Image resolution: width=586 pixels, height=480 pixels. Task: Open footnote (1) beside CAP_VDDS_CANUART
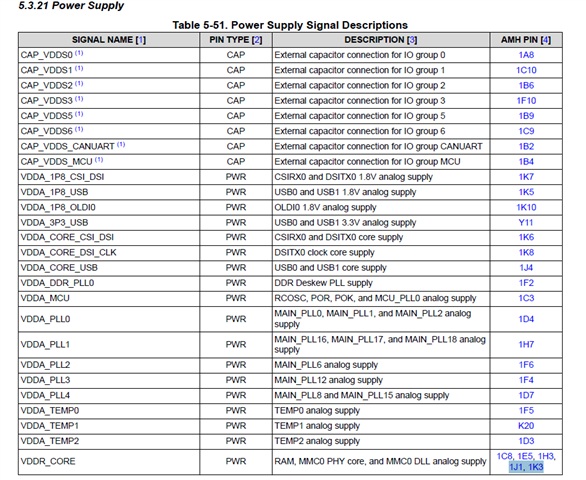click(x=121, y=145)
